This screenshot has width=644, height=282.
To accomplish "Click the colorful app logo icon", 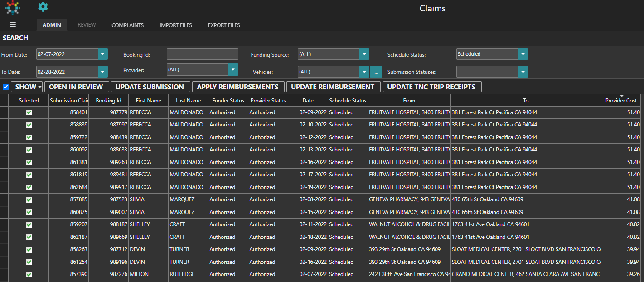I will (13, 8).
